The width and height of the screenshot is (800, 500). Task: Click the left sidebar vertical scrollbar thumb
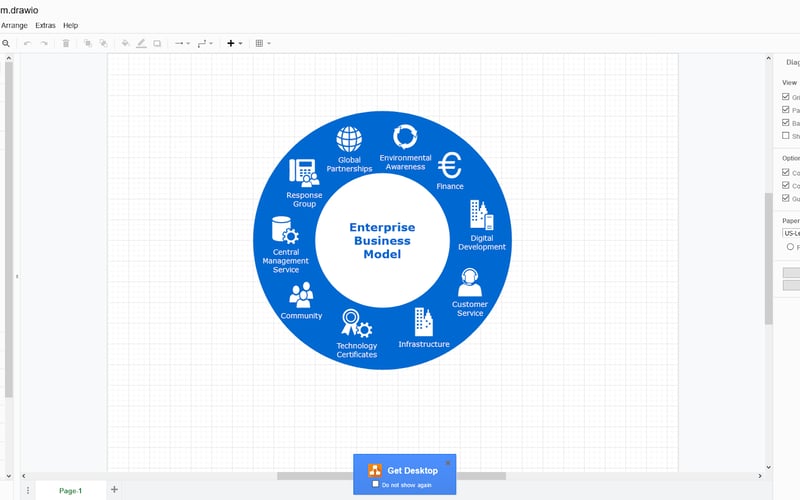tap(9, 230)
